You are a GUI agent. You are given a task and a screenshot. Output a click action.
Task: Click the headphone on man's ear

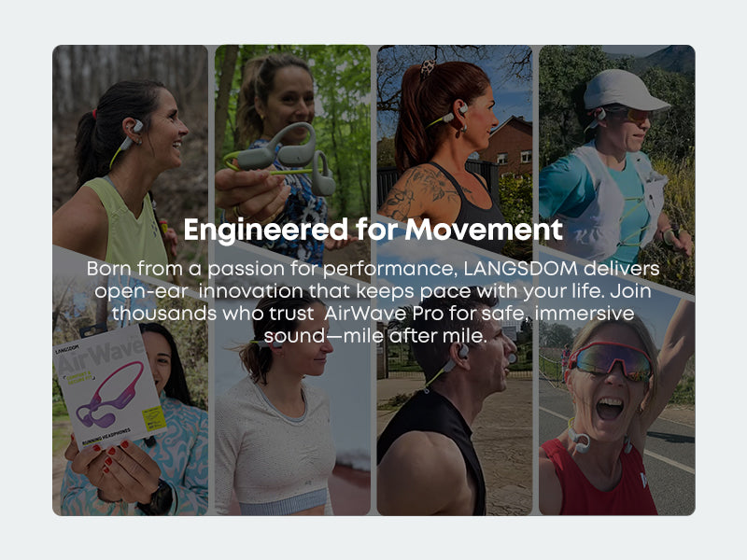461,353
